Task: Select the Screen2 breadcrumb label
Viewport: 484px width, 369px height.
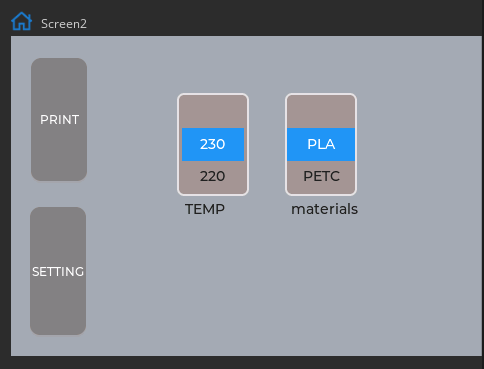Action: pyautogui.click(x=64, y=24)
